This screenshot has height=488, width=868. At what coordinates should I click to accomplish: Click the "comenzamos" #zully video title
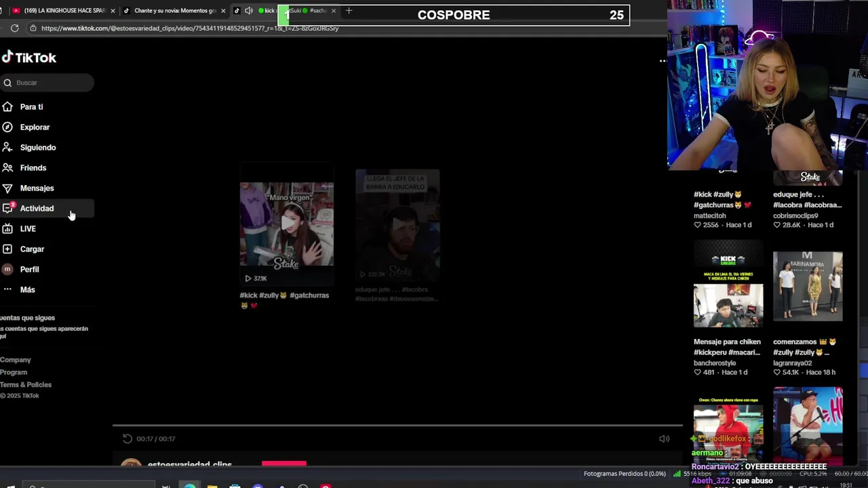(804, 347)
